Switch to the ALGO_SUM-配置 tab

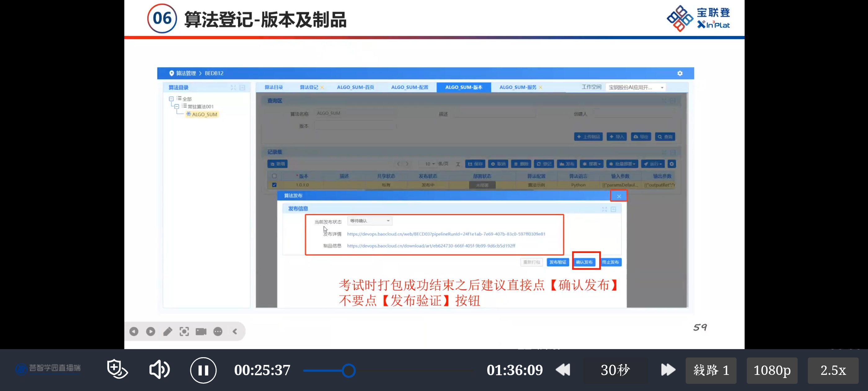click(x=410, y=87)
